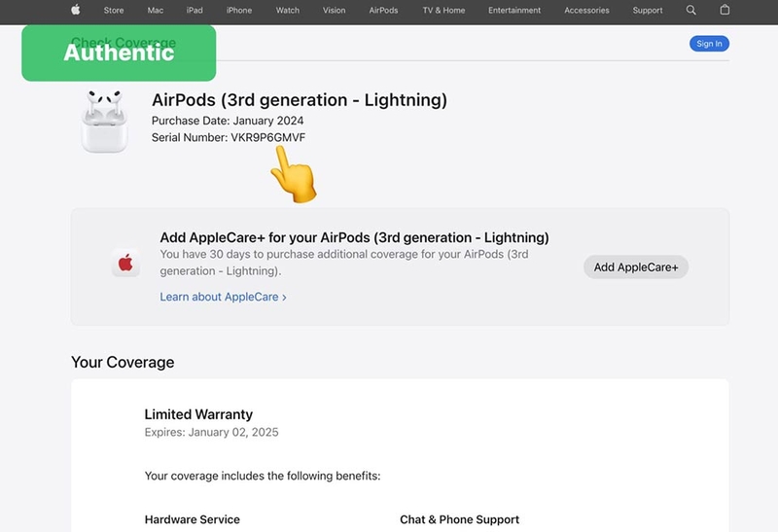
Task: Click the Purchase Date: January 2024 text
Action: pyautogui.click(x=228, y=121)
